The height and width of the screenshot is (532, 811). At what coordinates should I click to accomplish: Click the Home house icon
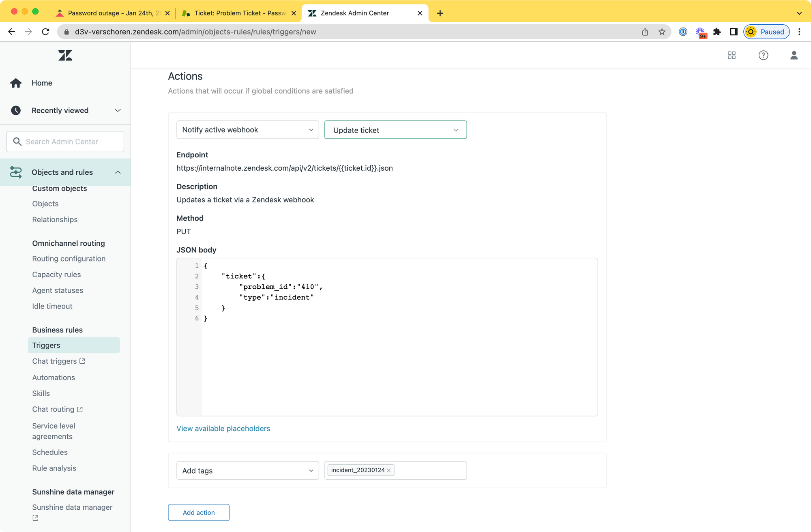[16, 83]
